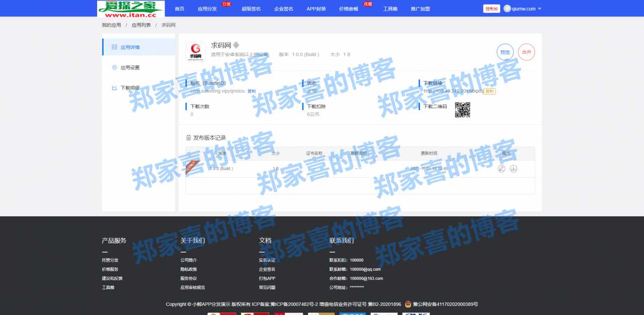644x315 pixels.
Task: Open the 服务协议 footer link
Action: pos(189,278)
